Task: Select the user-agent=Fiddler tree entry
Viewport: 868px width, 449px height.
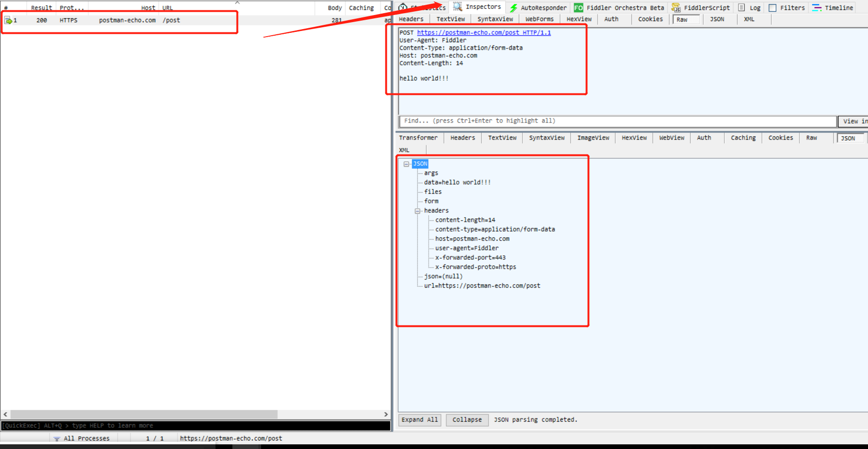Action: coord(467,248)
